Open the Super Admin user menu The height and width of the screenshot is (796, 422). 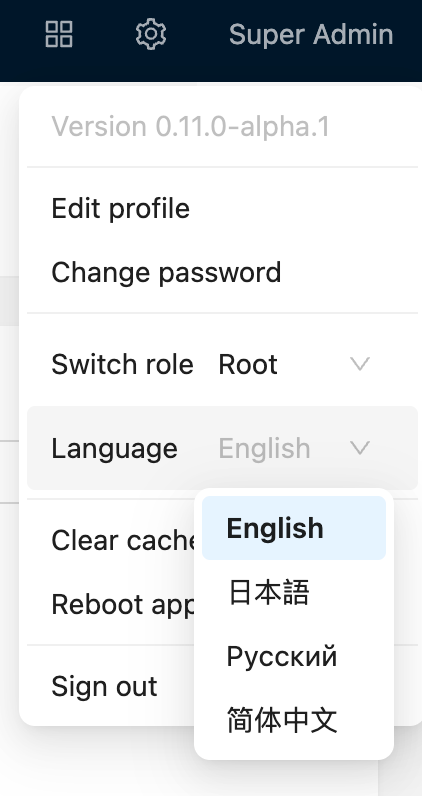coord(311,35)
